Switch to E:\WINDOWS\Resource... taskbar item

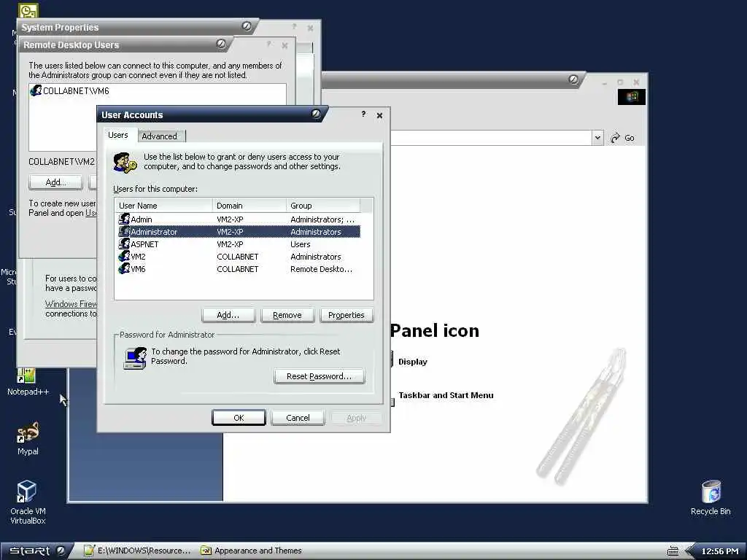tap(137, 551)
